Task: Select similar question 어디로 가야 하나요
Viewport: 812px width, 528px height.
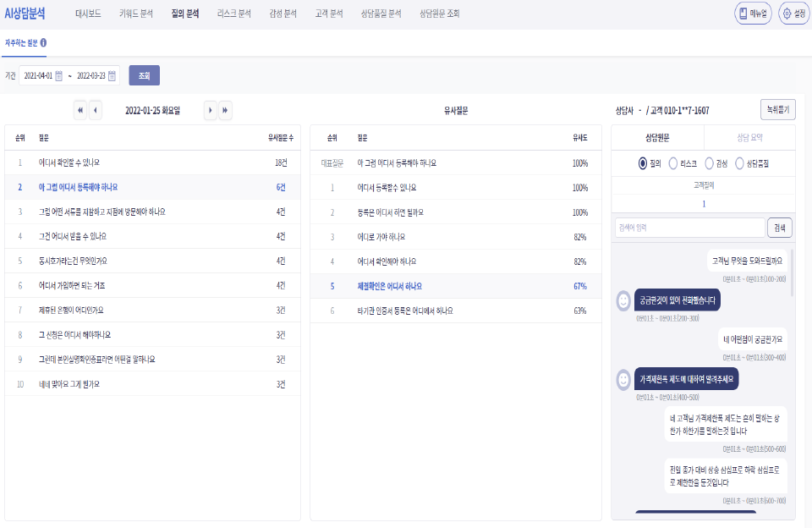Action: (456, 237)
